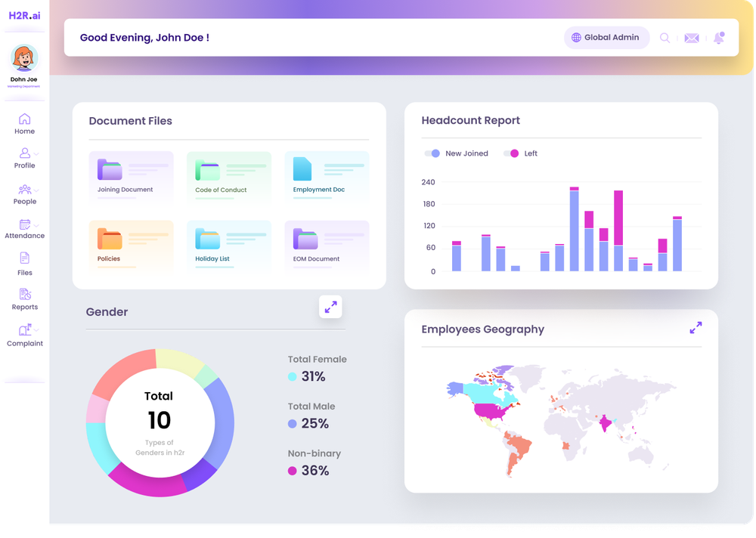Open the notifications bell
Screen dimensions: 756x538
(x=717, y=37)
